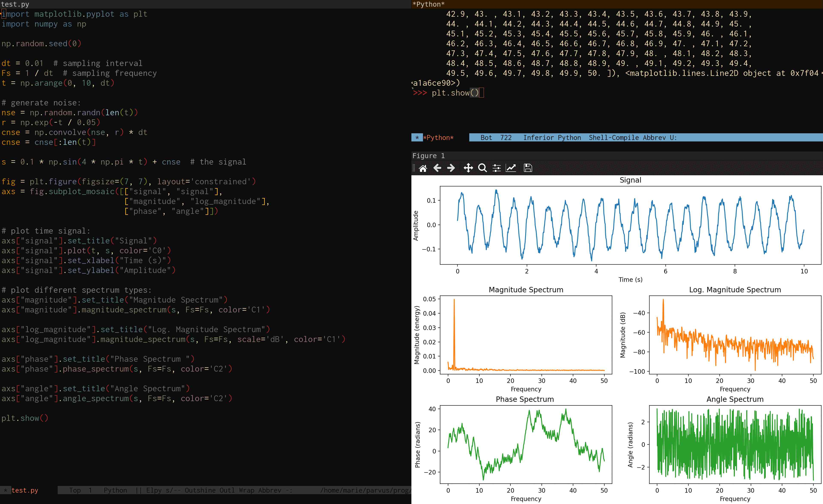Save the figure with floppy disk icon
823x504 pixels.
click(528, 168)
